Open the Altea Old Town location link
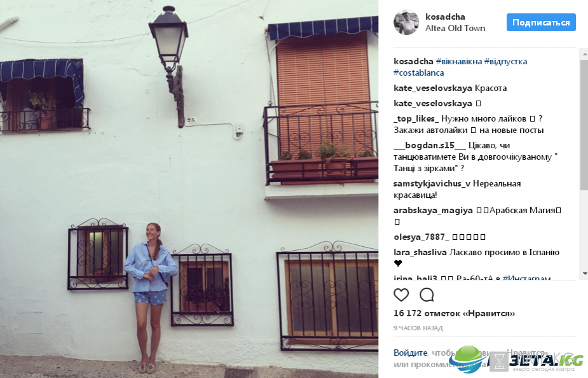The image size is (588, 378). pyautogui.click(x=455, y=29)
